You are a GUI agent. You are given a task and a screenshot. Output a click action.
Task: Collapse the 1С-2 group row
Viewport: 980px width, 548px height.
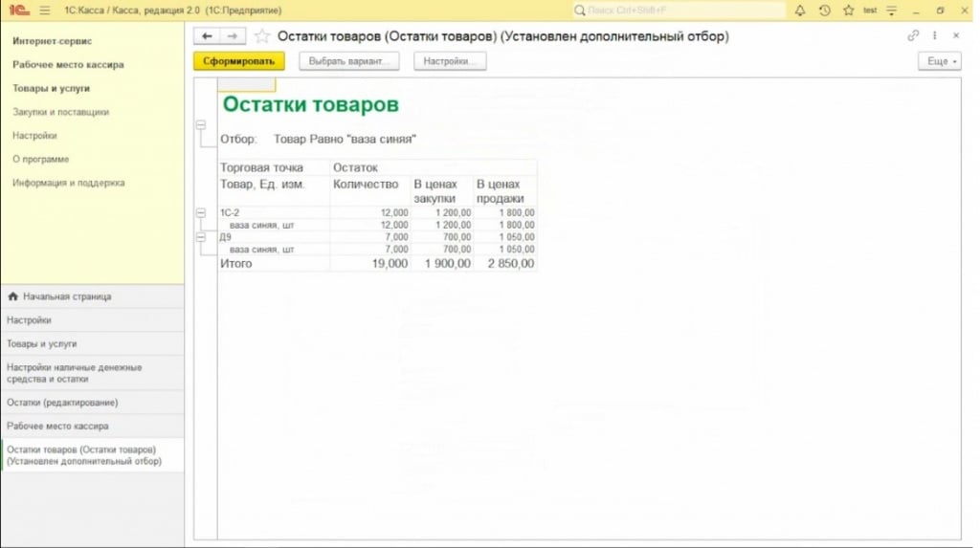point(201,212)
